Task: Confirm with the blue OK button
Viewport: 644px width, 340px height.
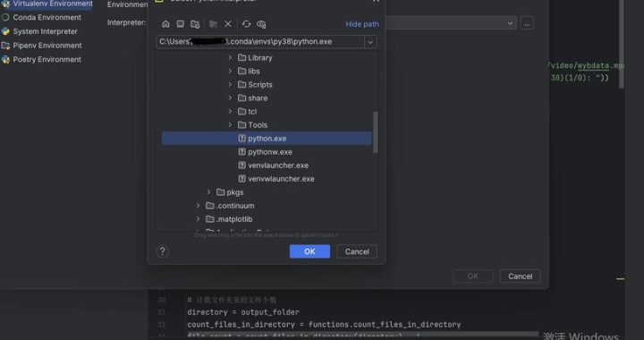Action: click(309, 251)
